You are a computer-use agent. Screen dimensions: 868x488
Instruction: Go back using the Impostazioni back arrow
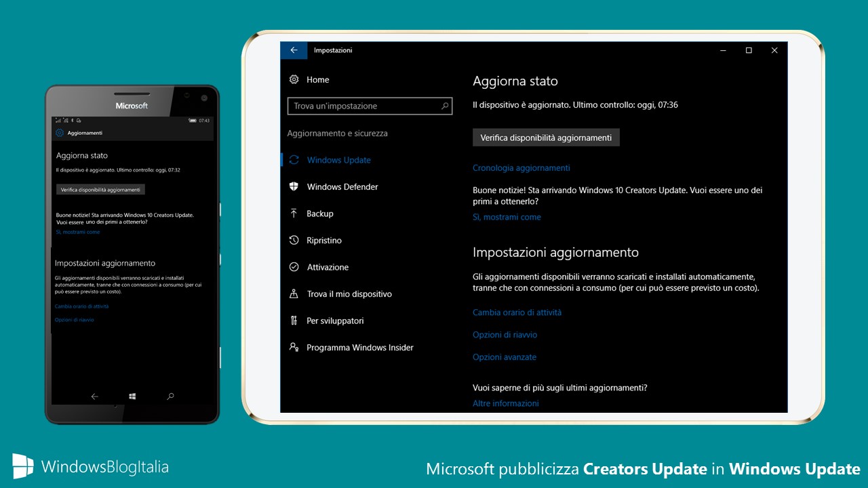(x=294, y=50)
